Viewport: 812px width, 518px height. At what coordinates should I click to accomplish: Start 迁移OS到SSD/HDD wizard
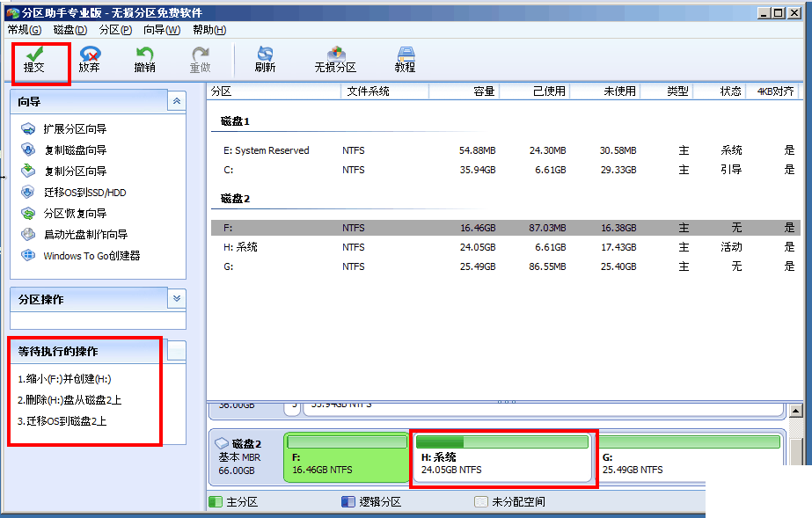click(x=73, y=193)
